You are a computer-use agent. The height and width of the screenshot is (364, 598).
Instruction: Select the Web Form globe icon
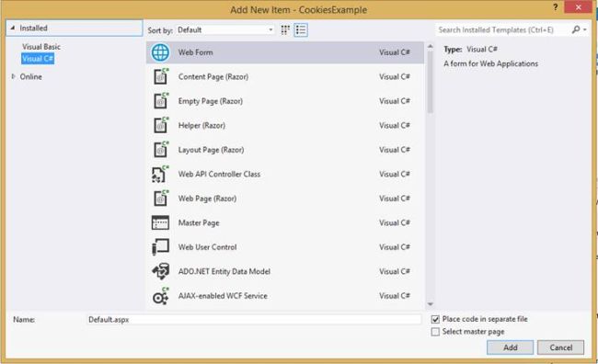click(x=160, y=52)
